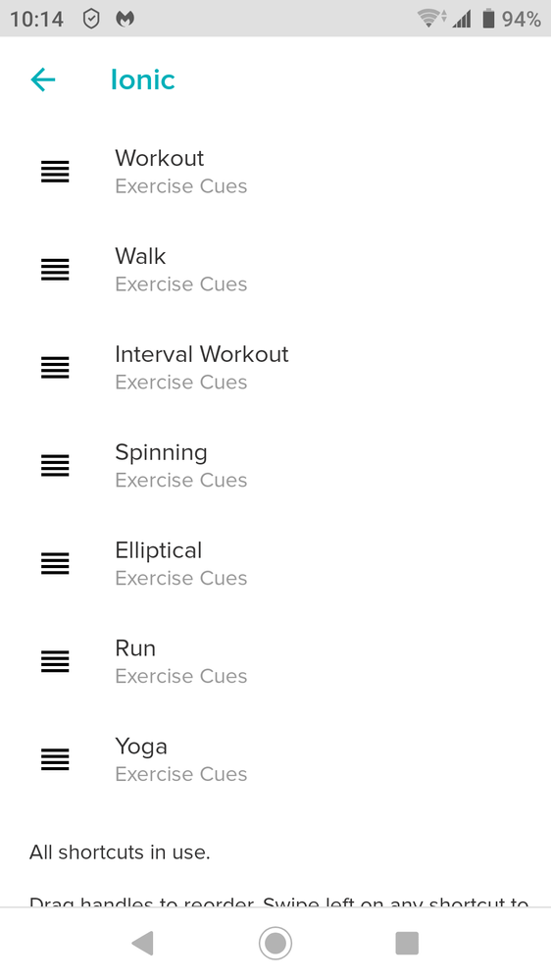551x980 pixels.
Task: Tap the back arrow beside Ionic
Action: click(43, 80)
